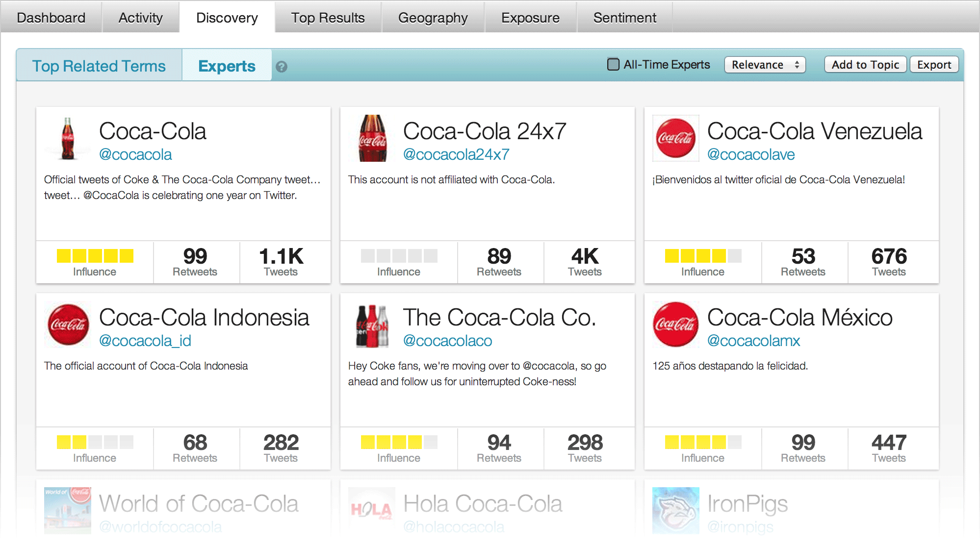
Task: Open the IronPigs mascot avatar
Action: point(676,510)
